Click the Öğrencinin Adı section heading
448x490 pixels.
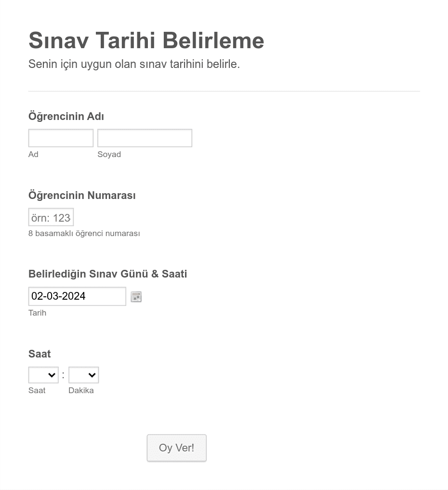(x=66, y=116)
